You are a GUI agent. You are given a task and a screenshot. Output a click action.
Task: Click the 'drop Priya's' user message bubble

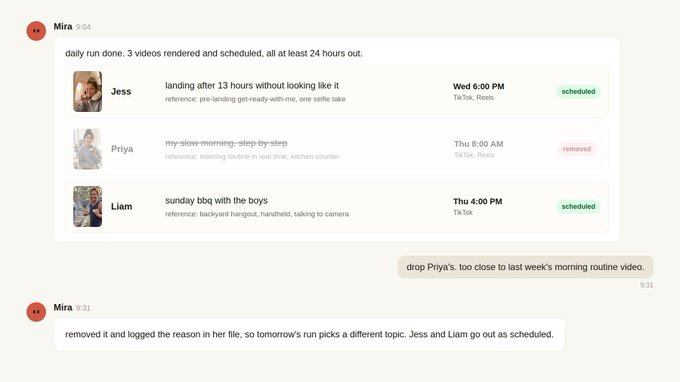click(x=525, y=267)
